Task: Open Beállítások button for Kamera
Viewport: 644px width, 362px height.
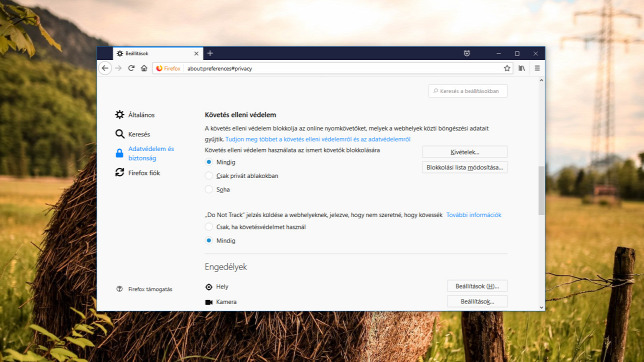Action: 477,302
